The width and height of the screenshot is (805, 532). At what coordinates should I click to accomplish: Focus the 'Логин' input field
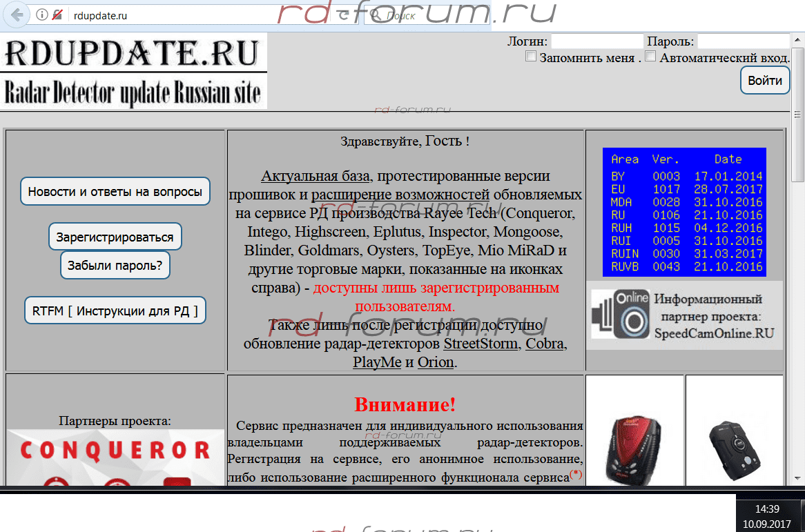coord(597,41)
